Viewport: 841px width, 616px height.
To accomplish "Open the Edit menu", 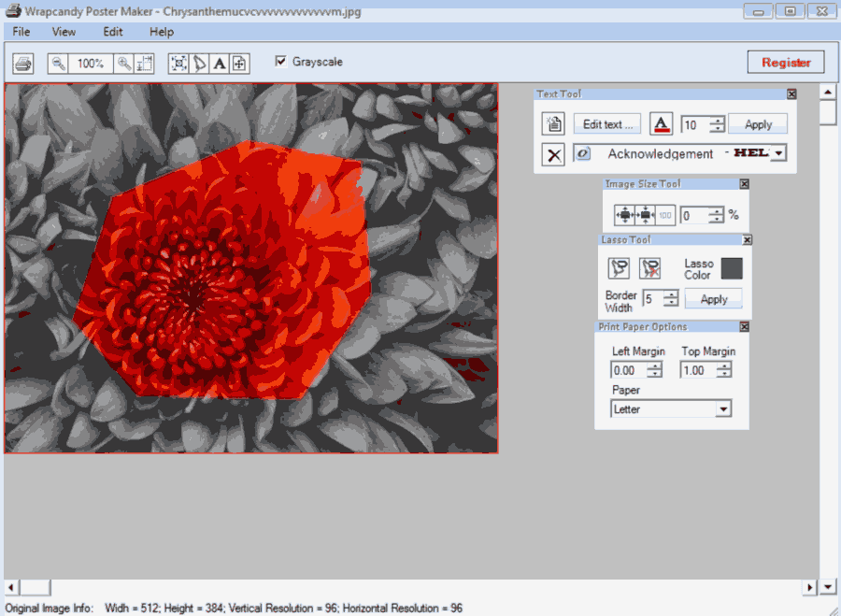I will (x=113, y=32).
